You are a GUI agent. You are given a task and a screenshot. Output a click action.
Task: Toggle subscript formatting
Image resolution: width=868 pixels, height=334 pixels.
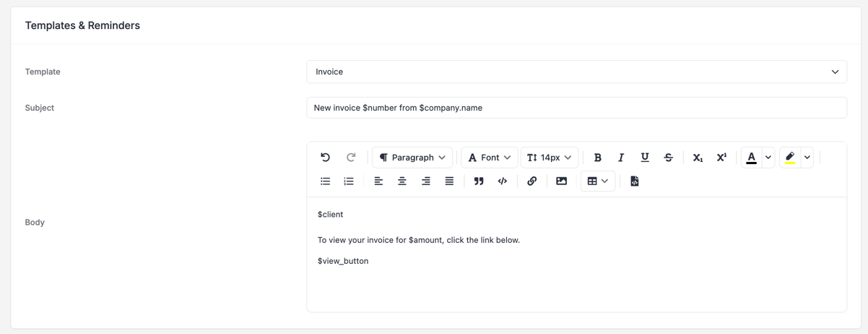click(698, 158)
